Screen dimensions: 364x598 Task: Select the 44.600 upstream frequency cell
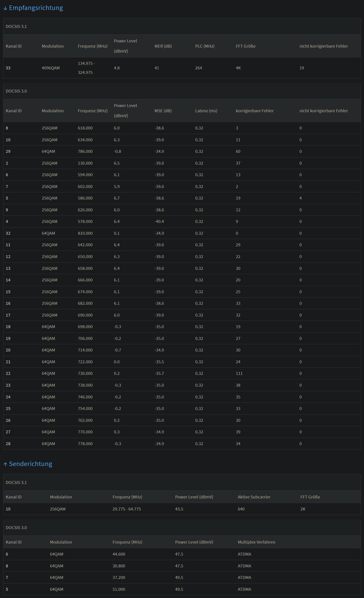[x=119, y=554]
